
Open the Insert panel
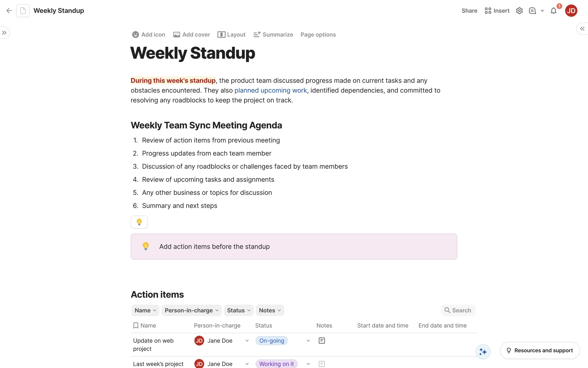(496, 10)
